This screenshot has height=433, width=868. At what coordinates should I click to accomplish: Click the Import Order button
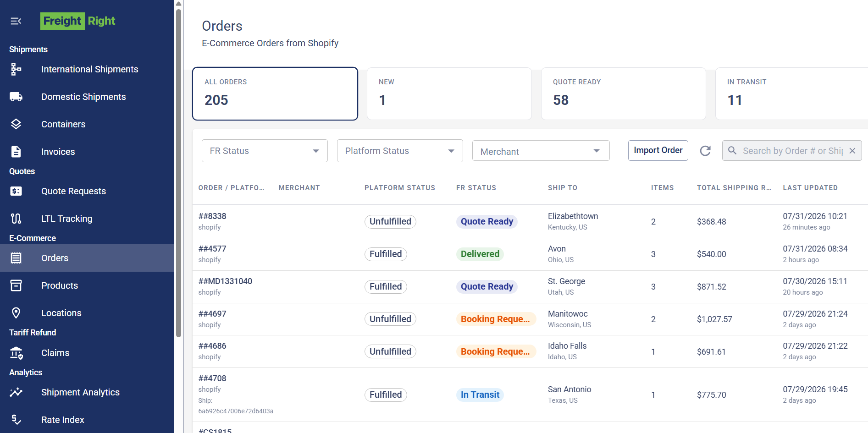click(x=658, y=150)
